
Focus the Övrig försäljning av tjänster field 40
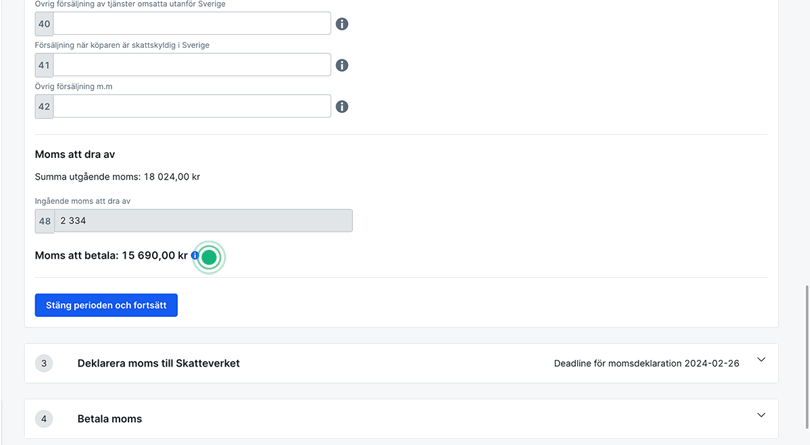[192, 24]
